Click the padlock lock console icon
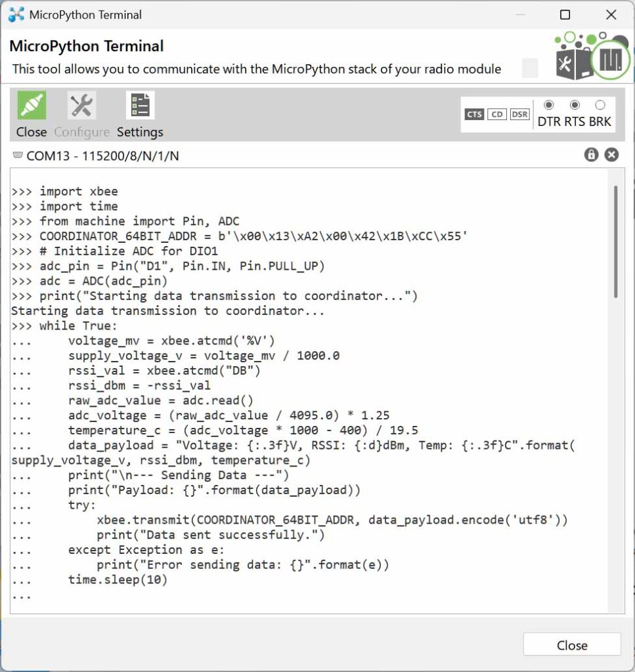The width and height of the screenshot is (635, 672). click(591, 155)
